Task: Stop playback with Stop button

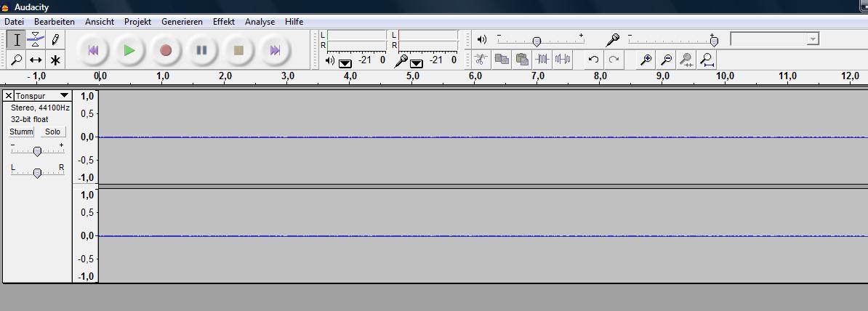Action: click(238, 50)
